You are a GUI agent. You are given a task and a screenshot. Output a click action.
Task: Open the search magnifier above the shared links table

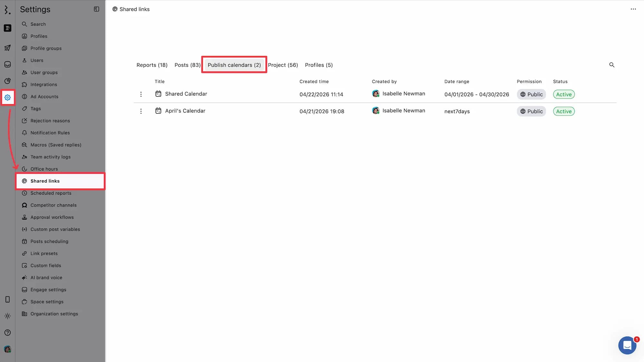pyautogui.click(x=612, y=65)
